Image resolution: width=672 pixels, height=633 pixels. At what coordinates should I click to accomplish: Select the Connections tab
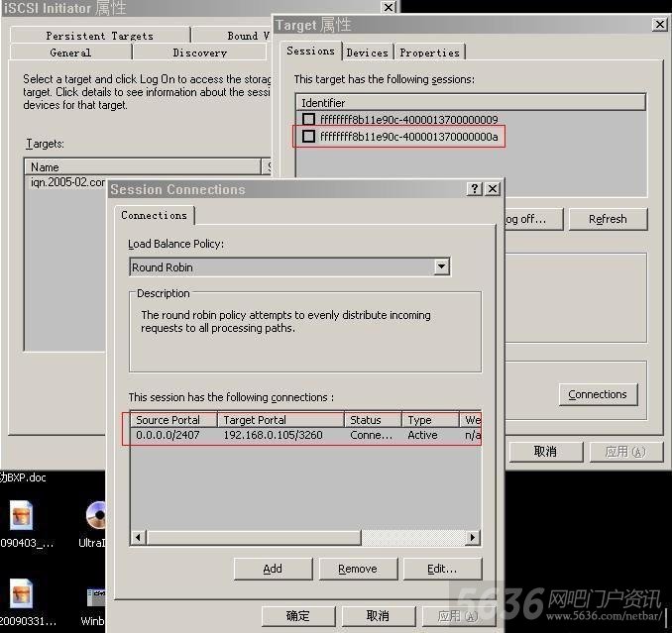[154, 215]
